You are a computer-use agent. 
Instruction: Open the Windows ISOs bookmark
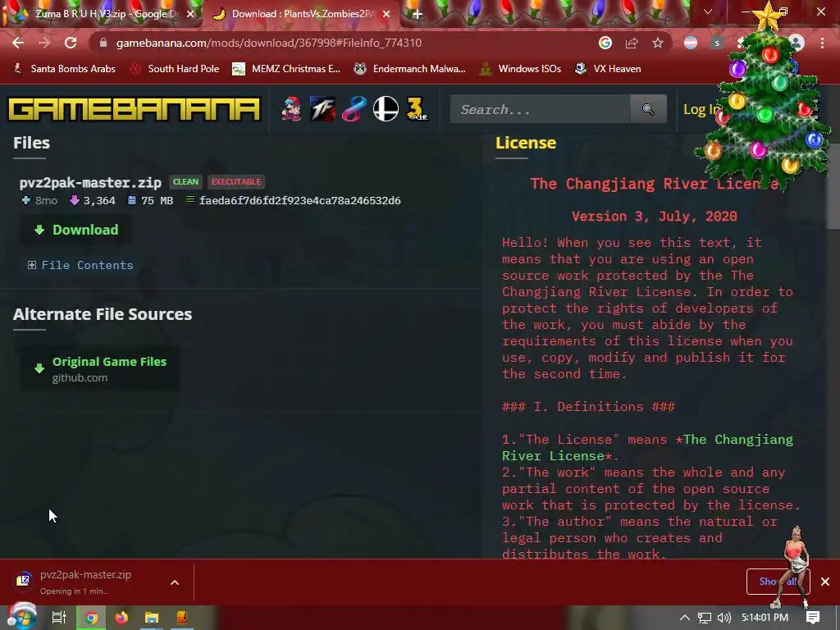521,69
